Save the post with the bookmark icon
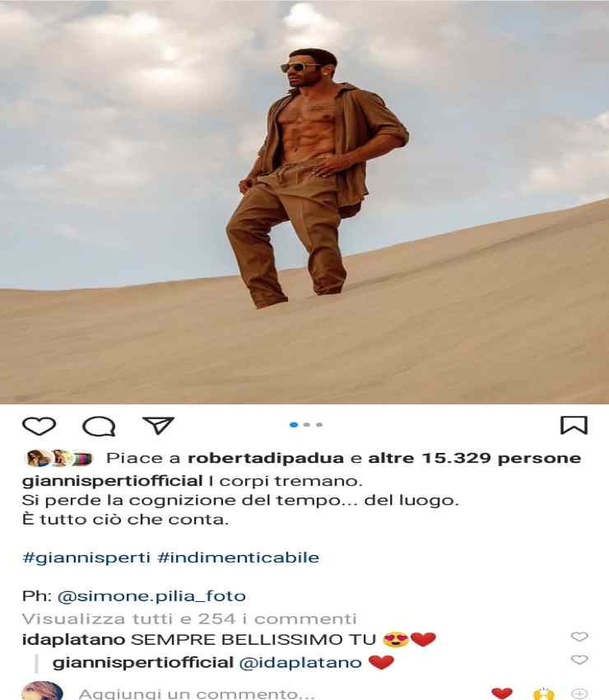The width and height of the screenshot is (609, 700). tap(574, 425)
